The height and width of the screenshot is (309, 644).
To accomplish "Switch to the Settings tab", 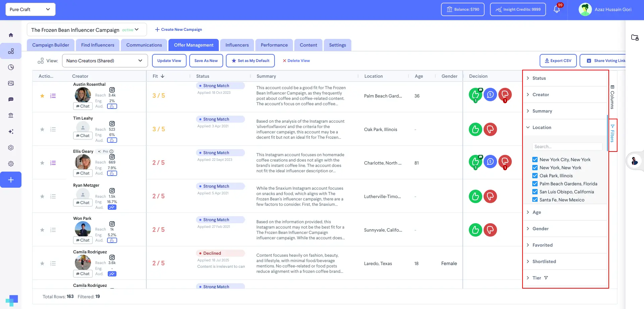I will [338, 45].
